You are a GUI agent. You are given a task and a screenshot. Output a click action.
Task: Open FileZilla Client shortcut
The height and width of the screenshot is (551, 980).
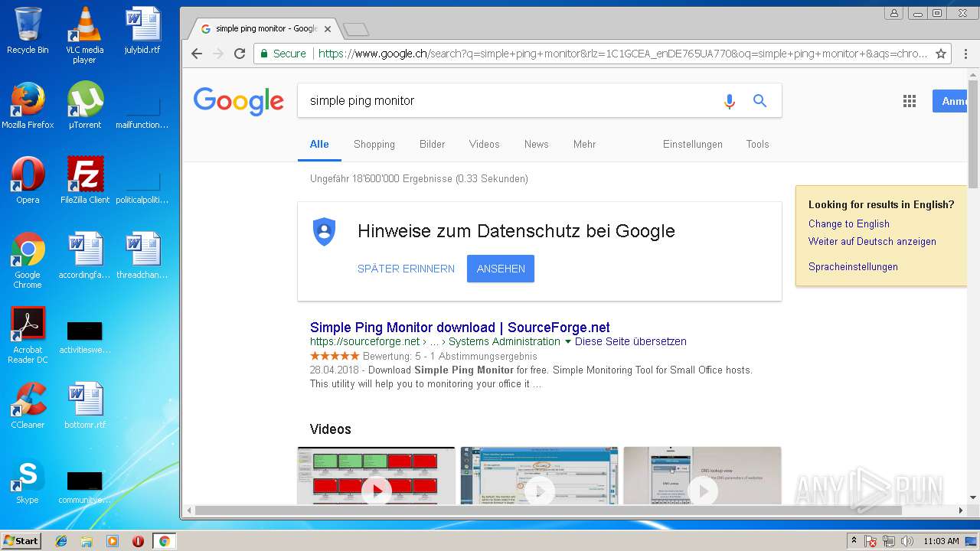(x=84, y=181)
